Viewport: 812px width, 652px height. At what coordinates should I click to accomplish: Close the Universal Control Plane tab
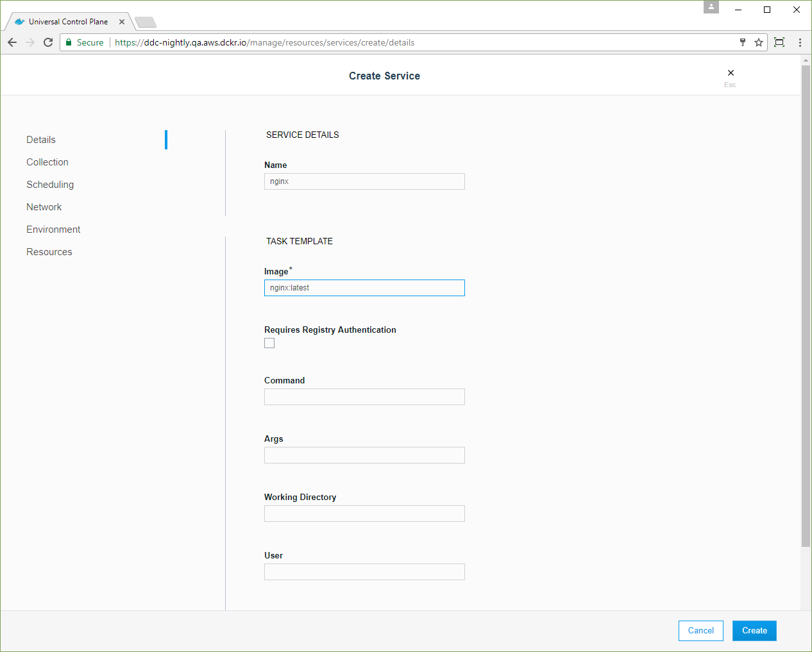pyautogui.click(x=122, y=22)
